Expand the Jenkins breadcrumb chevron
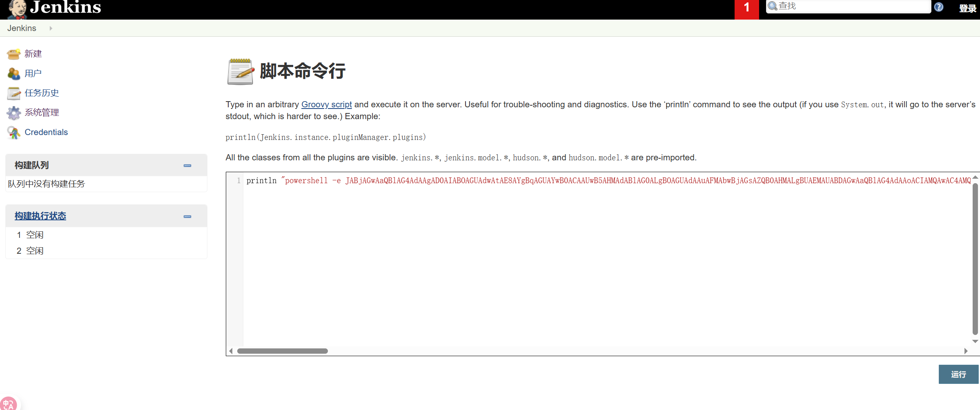This screenshot has height=410, width=980. pyautogui.click(x=51, y=28)
